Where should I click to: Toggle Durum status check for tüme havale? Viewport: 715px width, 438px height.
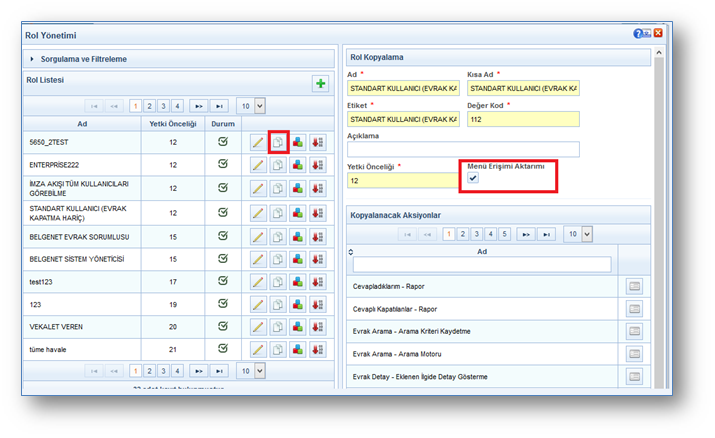click(x=223, y=349)
